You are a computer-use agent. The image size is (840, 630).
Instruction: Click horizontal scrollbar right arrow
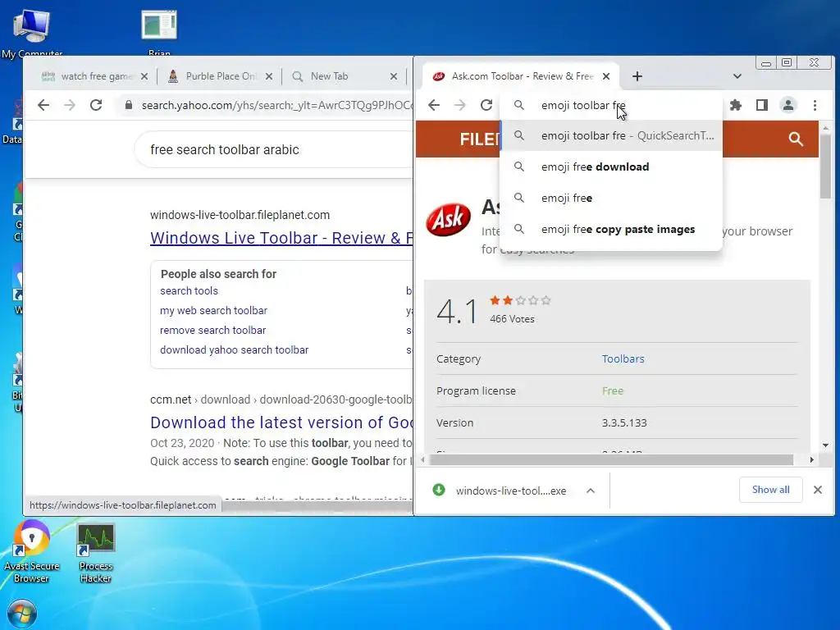point(811,459)
